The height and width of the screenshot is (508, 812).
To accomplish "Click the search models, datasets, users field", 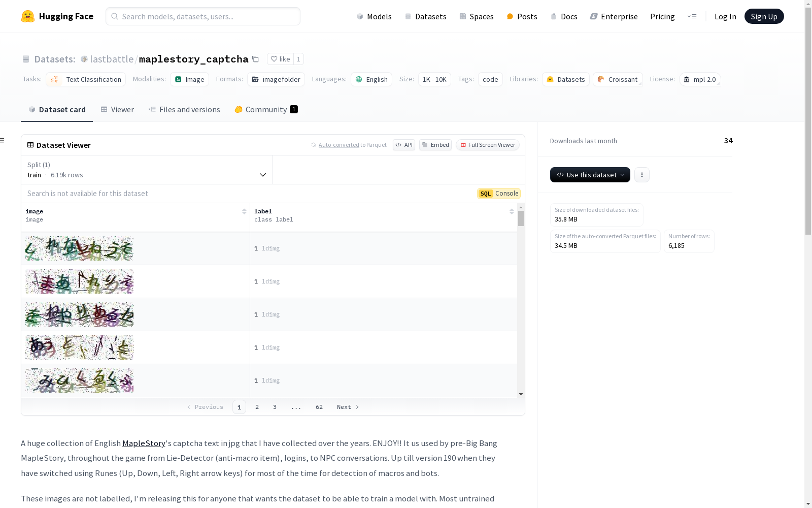I will pos(203,16).
